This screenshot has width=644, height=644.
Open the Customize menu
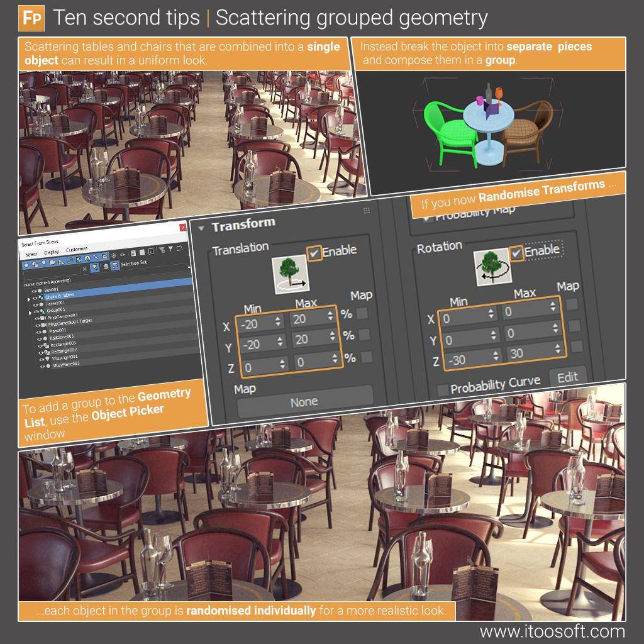(76, 249)
